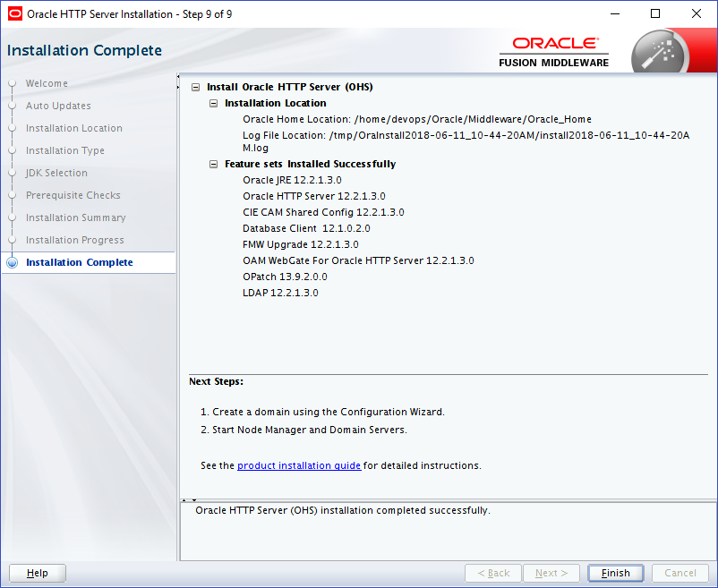Select OAM WebGate For Oracle HTTP Server entry
The height and width of the screenshot is (588, 718).
click(x=358, y=260)
